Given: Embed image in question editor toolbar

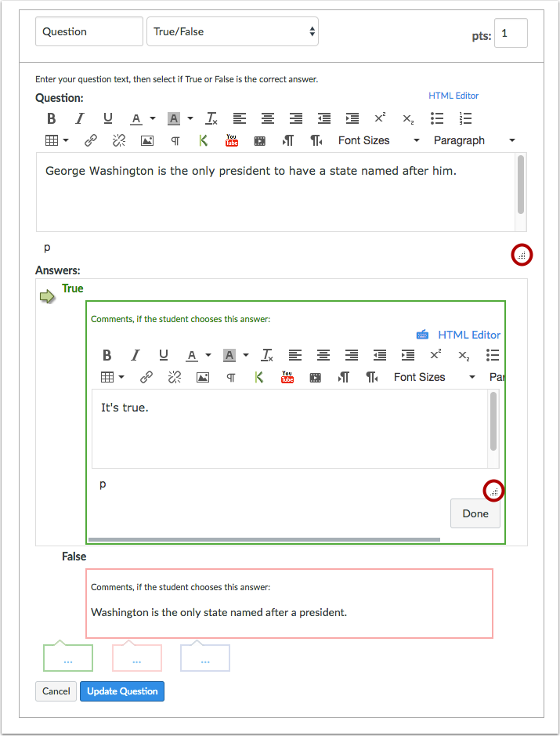Looking at the screenshot, I should click(x=147, y=140).
